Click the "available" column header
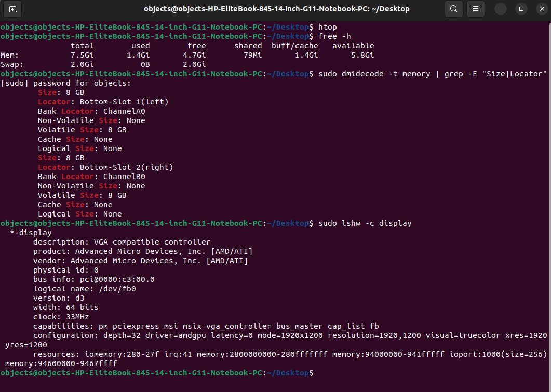 pyautogui.click(x=353, y=46)
